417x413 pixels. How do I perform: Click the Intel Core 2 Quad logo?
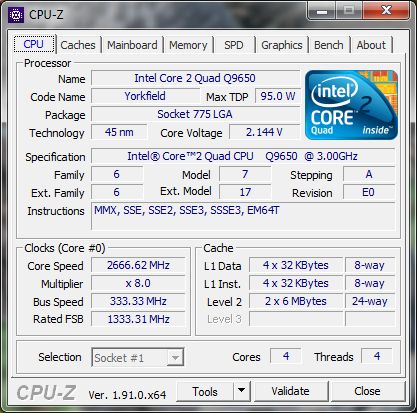(351, 105)
